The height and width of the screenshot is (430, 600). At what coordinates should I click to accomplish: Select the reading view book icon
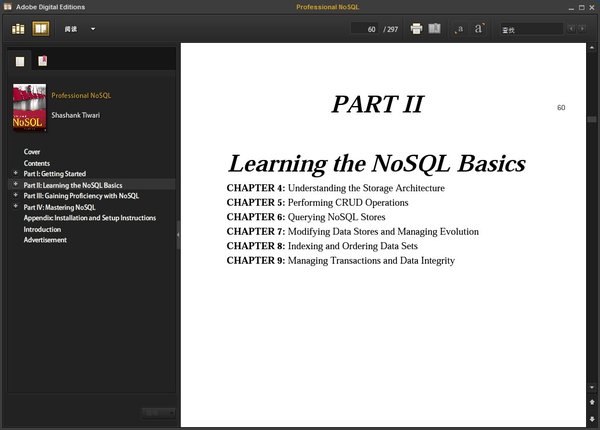40,29
